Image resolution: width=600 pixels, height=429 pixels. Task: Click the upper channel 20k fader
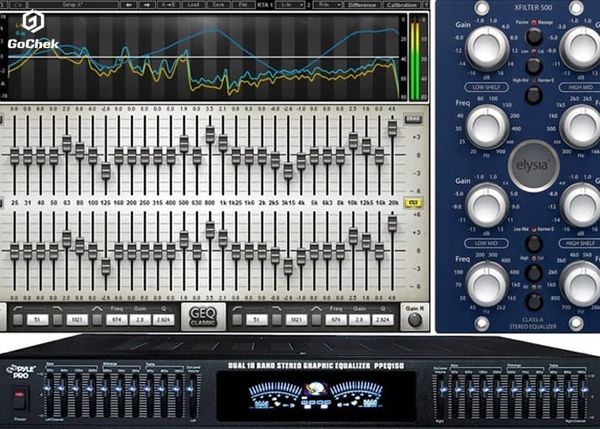tap(392, 128)
